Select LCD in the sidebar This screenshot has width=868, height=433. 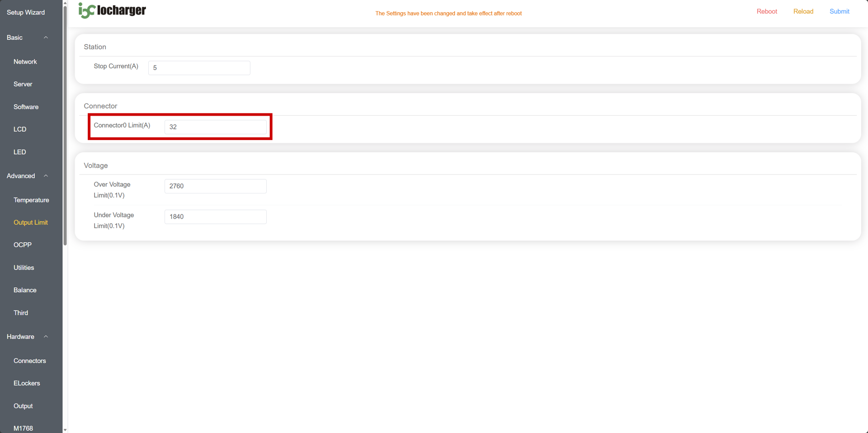point(20,129)
